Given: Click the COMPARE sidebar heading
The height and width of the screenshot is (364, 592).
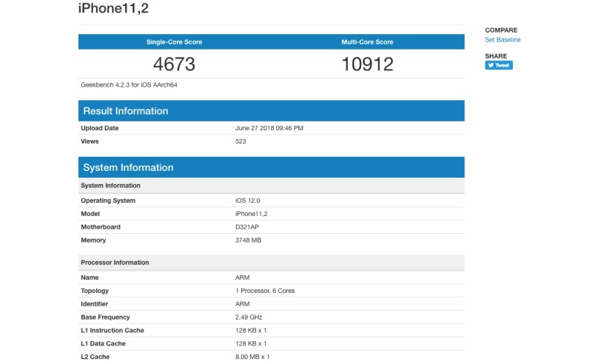Looking at the screenshot, I should (x=501, y=30).
